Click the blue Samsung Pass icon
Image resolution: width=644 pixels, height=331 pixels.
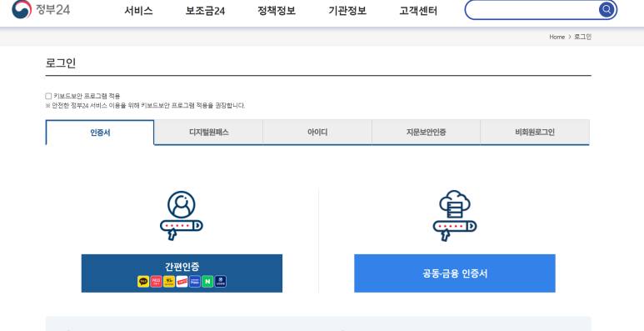tap(195, 281)
